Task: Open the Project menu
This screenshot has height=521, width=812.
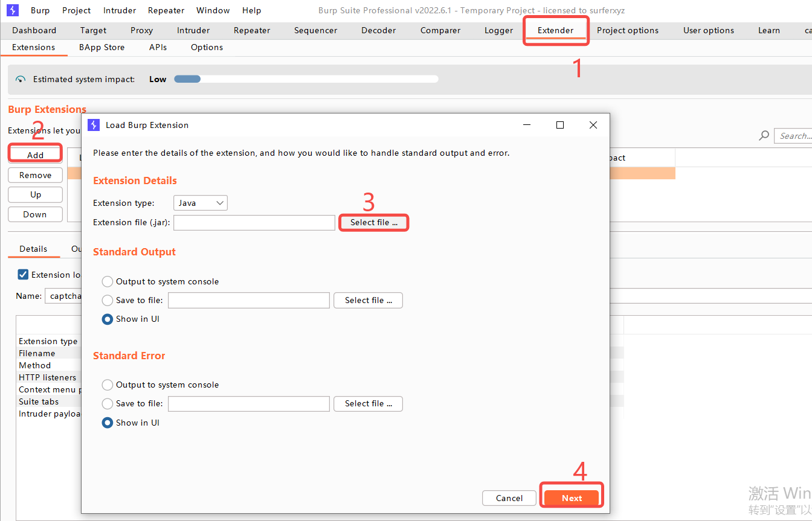Action: (x=77, y=10)
